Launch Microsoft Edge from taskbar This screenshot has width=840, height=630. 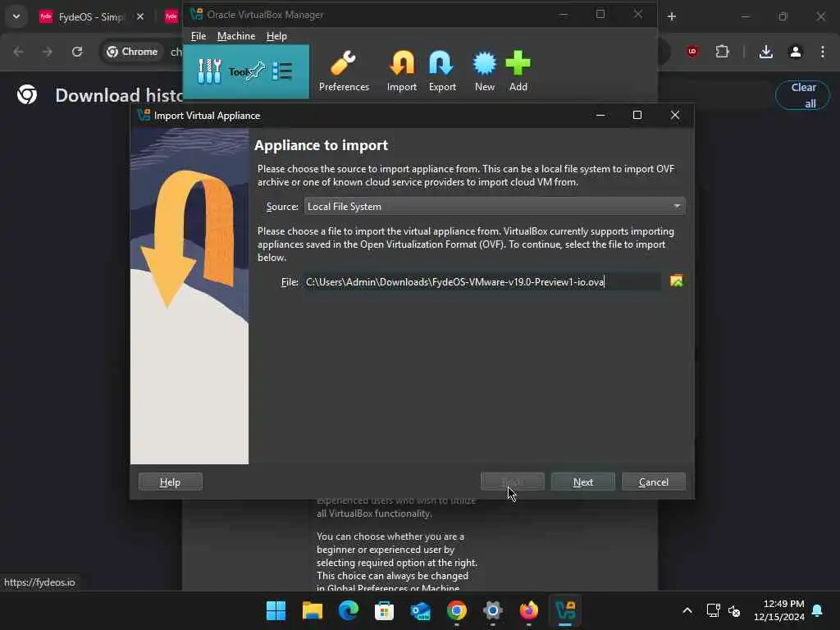tap(348, 610)
